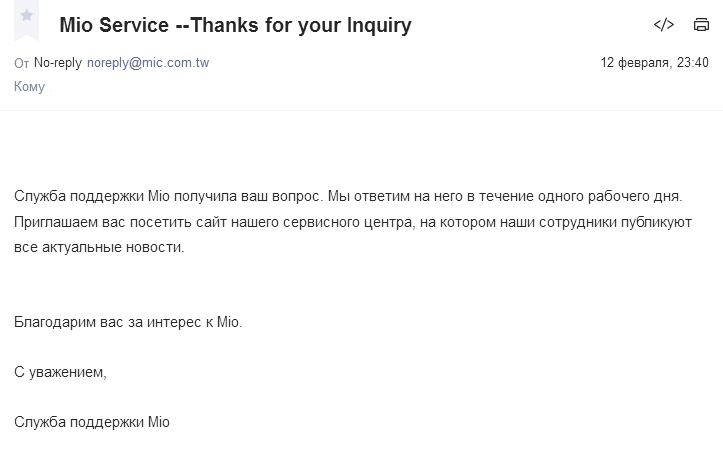Expand the "Кому" recipients line
This screenshot has height=459, width=723.
coord(29,87)
